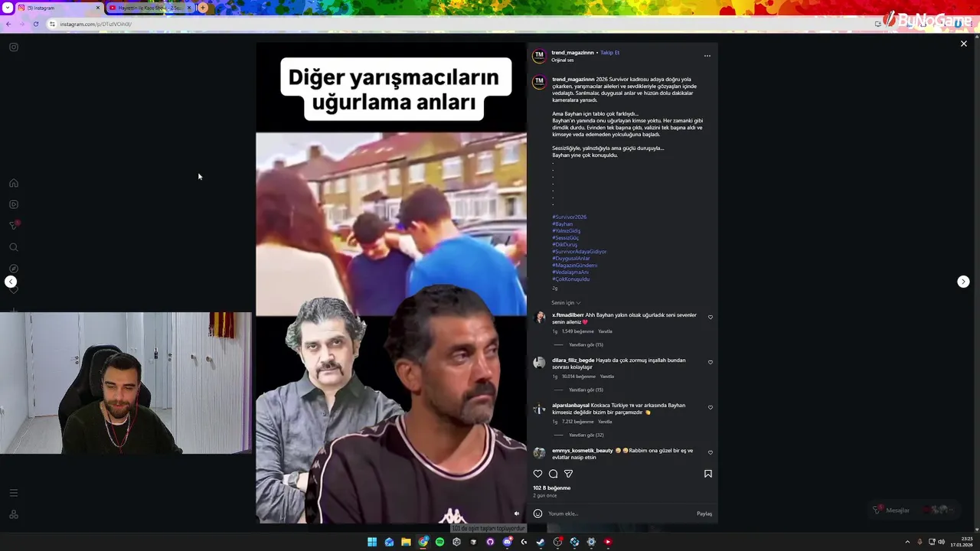Open Discord from the taskbar

[x=507, y=542]
